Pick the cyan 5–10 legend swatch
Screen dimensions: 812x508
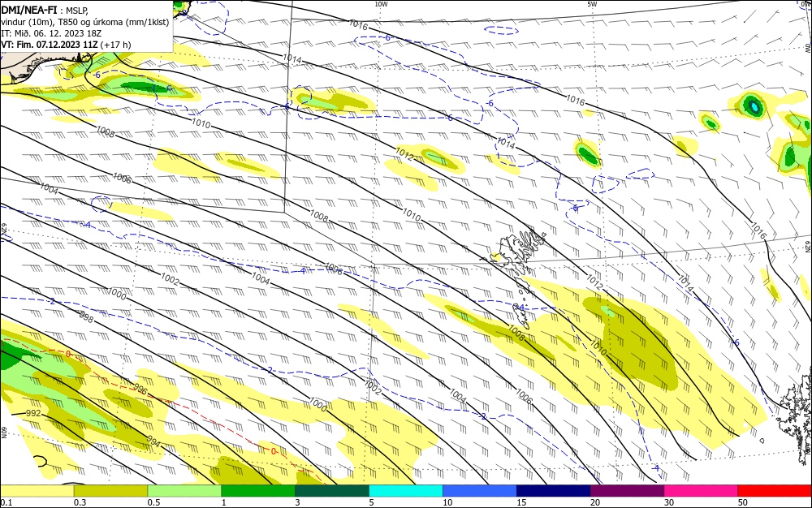click(x=406, y=491)
